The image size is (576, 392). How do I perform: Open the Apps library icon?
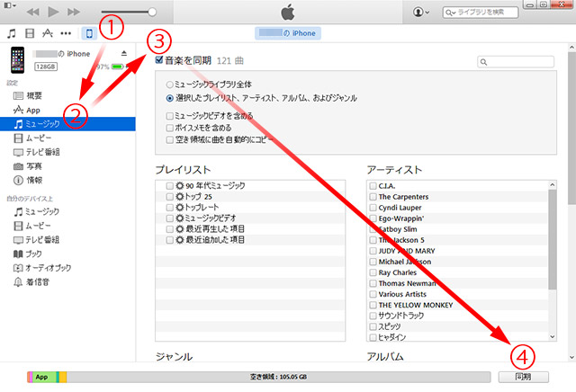(48, 33)
